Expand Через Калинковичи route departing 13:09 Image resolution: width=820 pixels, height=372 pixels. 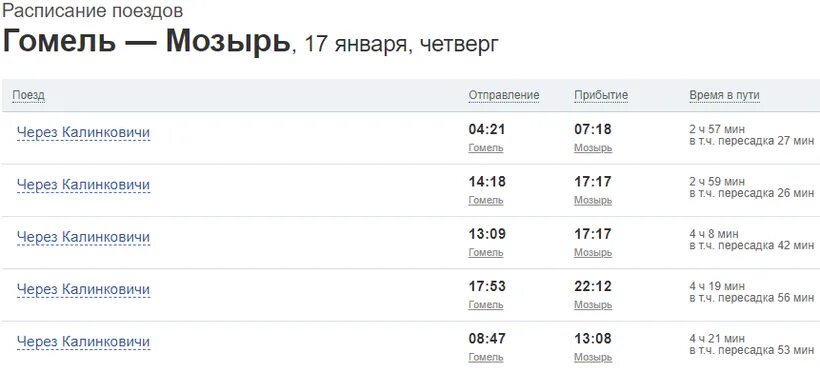(x=83, y=237)
